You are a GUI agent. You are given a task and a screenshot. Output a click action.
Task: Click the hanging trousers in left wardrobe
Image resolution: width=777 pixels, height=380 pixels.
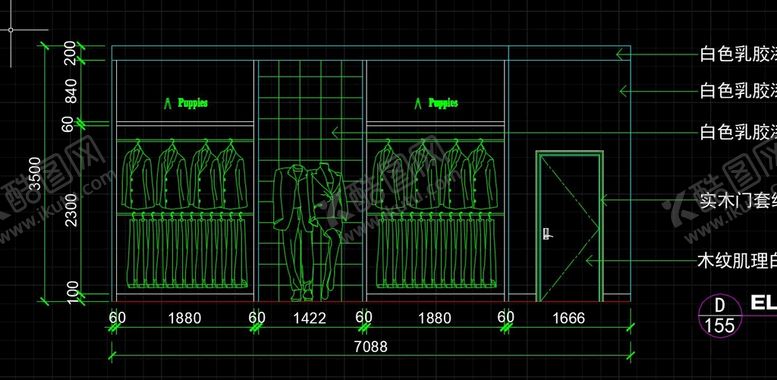pyautogui.click(x=187, y=250)
